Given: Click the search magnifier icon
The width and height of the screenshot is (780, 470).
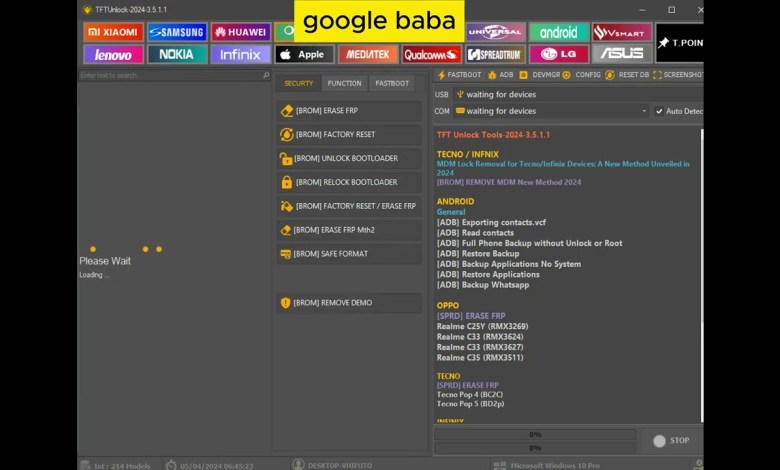Looking at the screenshot, I should tap(266, 76).
